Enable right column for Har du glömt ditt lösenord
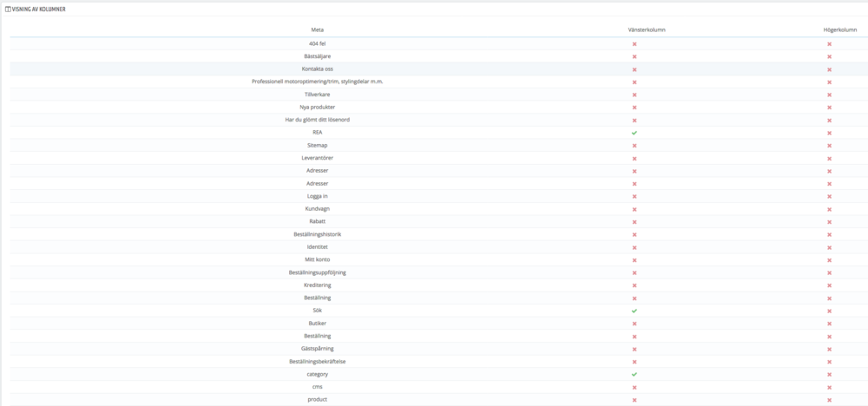This screenshot has width=868, height=406. (829, 121)
